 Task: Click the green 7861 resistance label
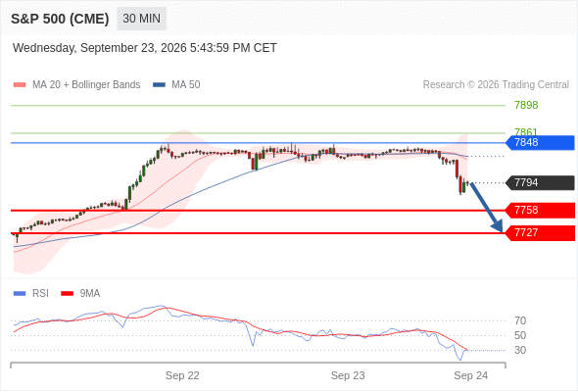click(526, 131)
